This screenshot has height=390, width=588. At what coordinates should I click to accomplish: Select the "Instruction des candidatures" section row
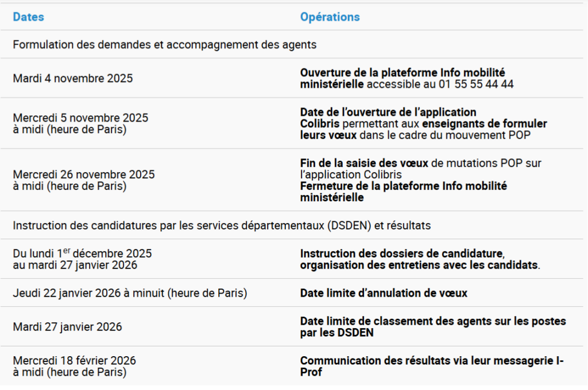(x=222, y=225)
